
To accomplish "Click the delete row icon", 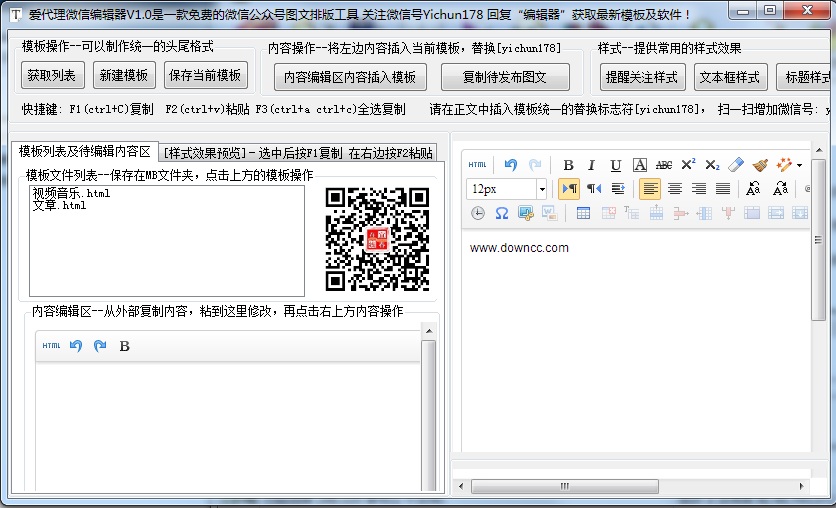I will pyautogui.click(x=680, y=214).
